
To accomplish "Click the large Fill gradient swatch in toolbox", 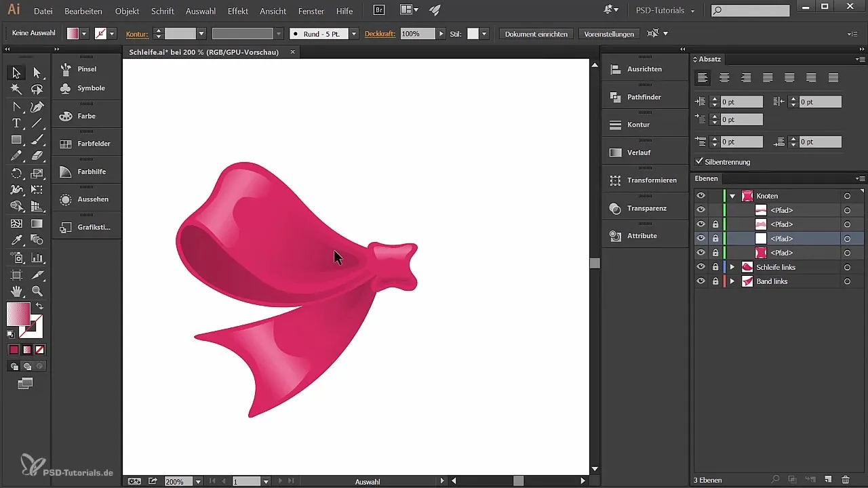I will [18, 314].
